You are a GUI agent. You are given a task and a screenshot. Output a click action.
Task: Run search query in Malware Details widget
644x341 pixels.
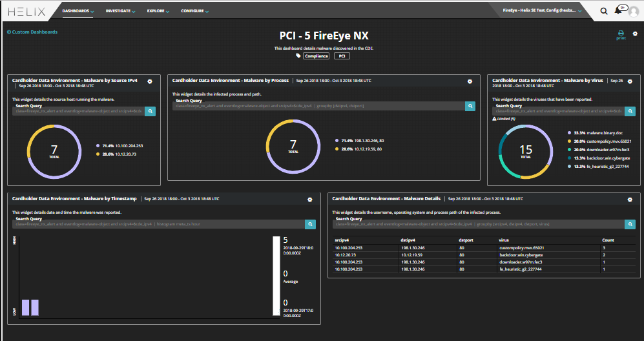tap(630, 224)
